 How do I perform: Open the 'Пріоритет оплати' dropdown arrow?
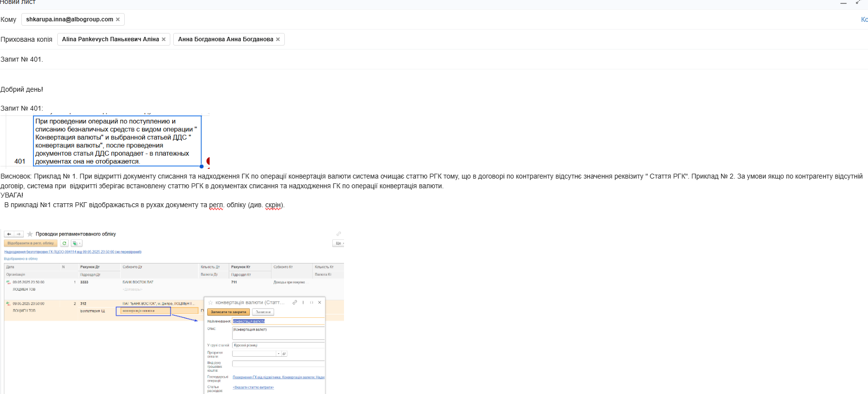coord(278,353)
